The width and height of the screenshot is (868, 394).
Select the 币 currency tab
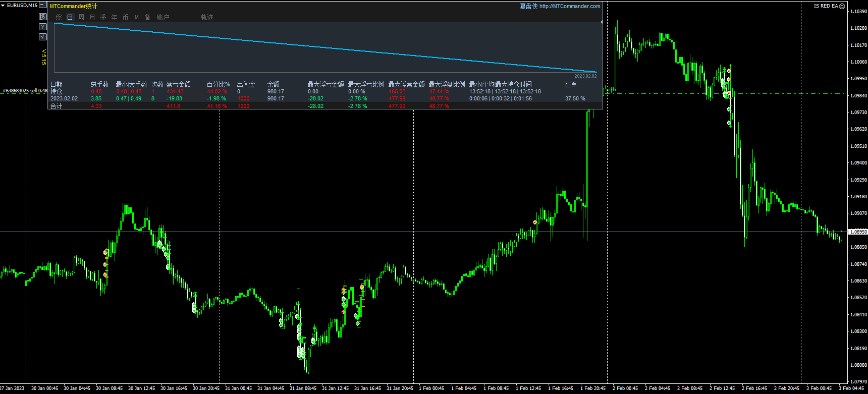[125, 17]
